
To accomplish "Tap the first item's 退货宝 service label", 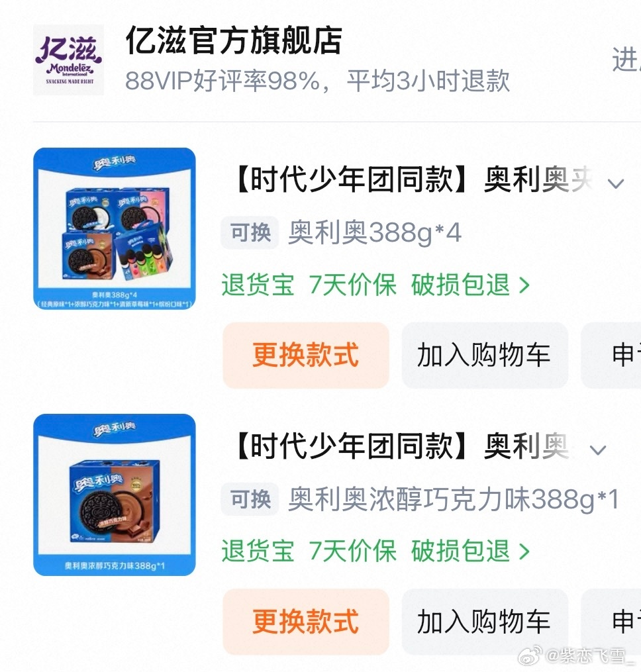I will [258, 285].
